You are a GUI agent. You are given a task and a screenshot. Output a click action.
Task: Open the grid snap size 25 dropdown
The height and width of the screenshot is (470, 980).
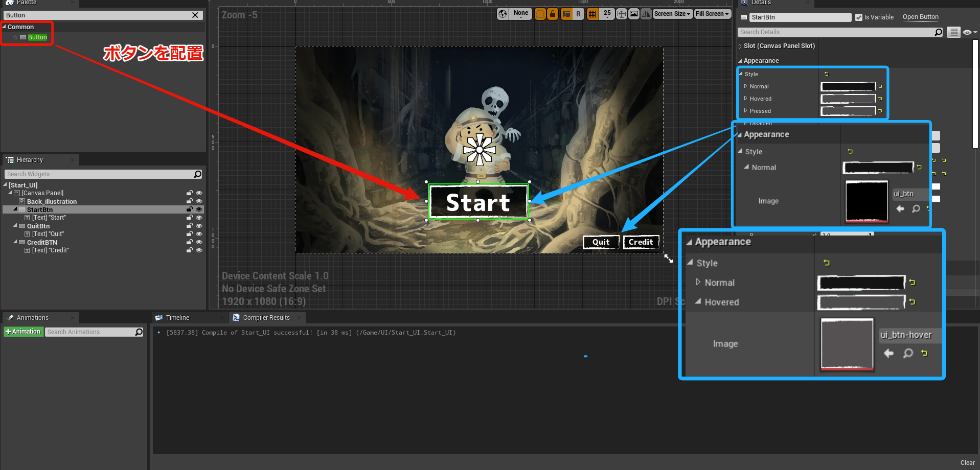[x=607, y=14]
